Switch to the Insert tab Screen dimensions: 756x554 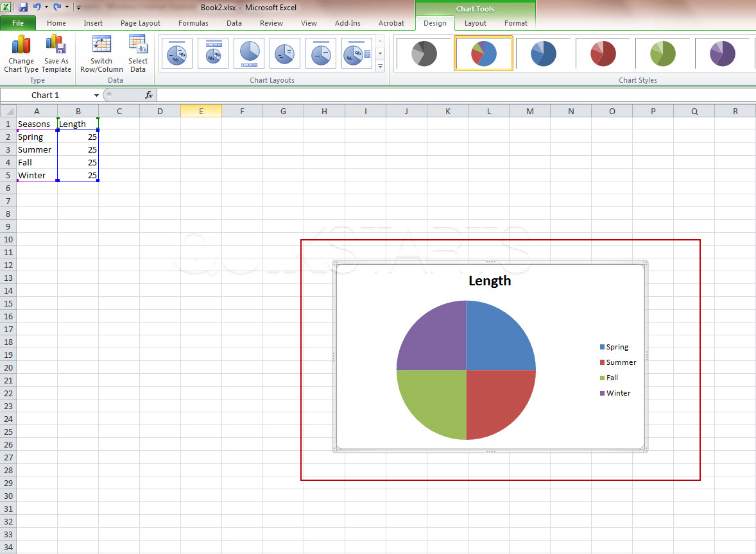point(93,23)
